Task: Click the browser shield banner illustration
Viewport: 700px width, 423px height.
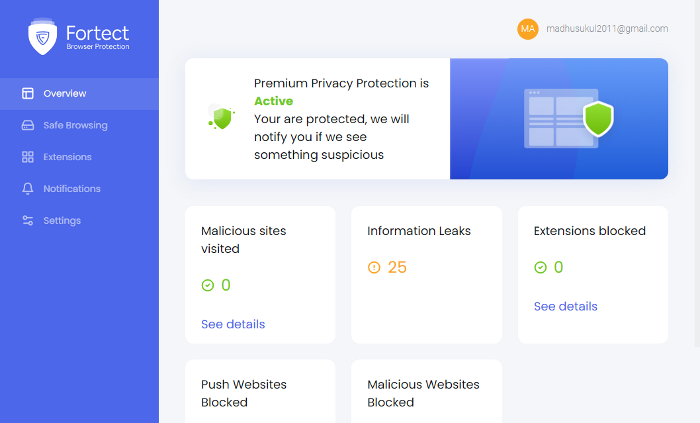Action: (x=559, y=119)
